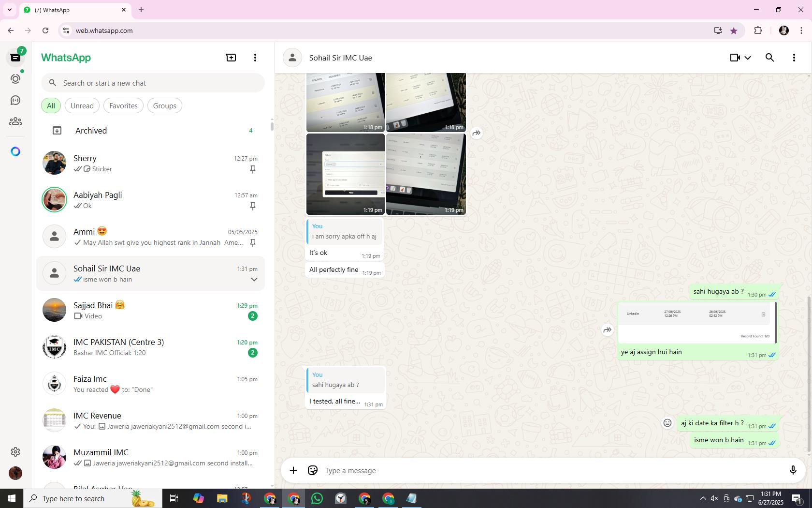This screenshot has width=812, height=508.
Task: Open the LinkedIn record screenshot image
Action: click(x=697, y=323)
